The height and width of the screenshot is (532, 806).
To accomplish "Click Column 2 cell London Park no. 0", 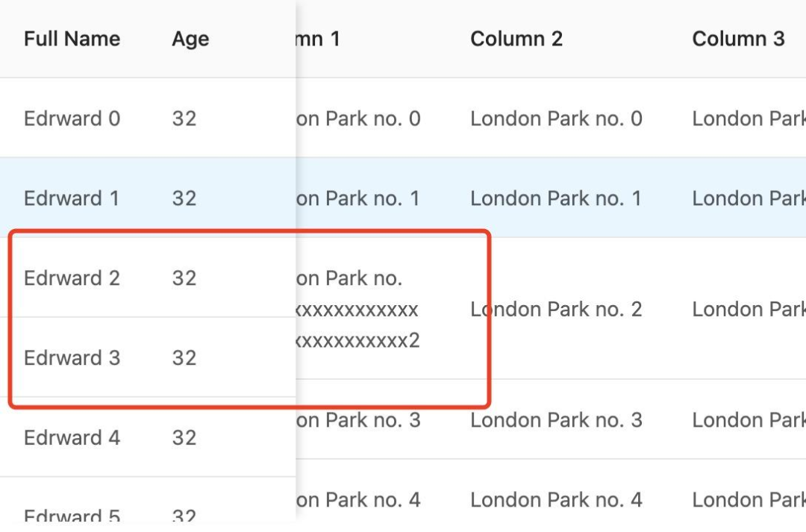I will click(556, 119).
